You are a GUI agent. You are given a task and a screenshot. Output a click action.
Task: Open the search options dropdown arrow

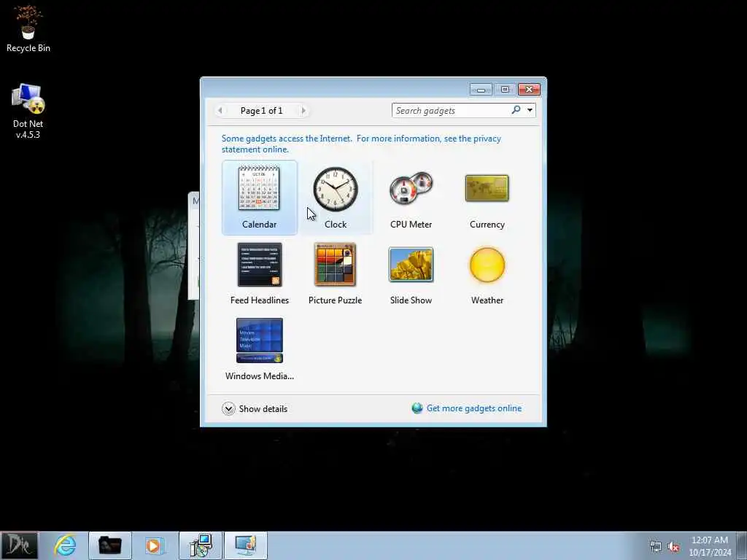coord(530,111)
